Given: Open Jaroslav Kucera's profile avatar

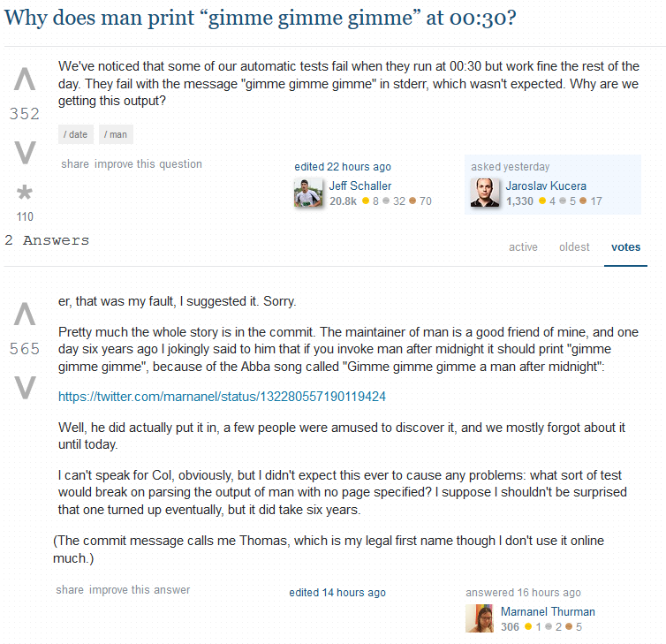Looking at the screenshot, I should click(485, 193).
